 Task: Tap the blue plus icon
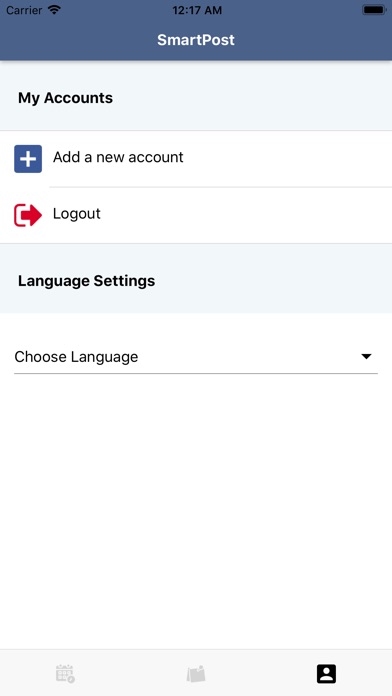28,159
